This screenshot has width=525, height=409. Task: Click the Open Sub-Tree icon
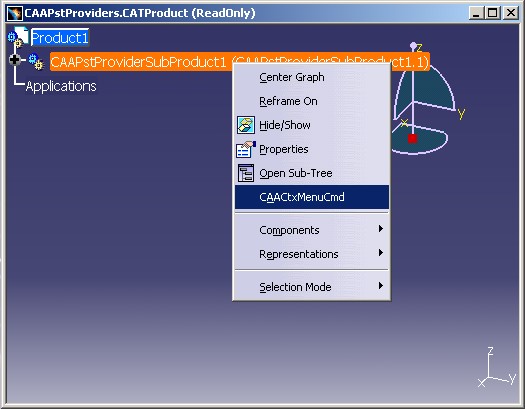(246, 173)
